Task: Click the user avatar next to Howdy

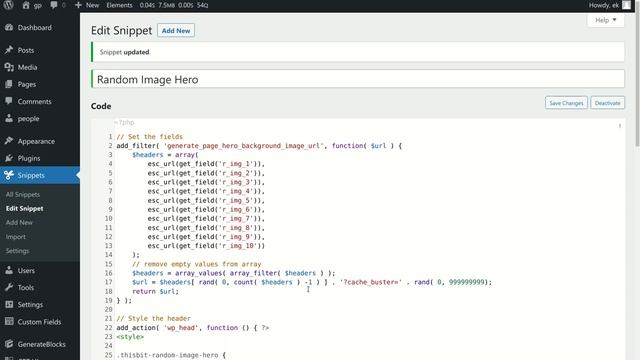Action: [626, 5]
